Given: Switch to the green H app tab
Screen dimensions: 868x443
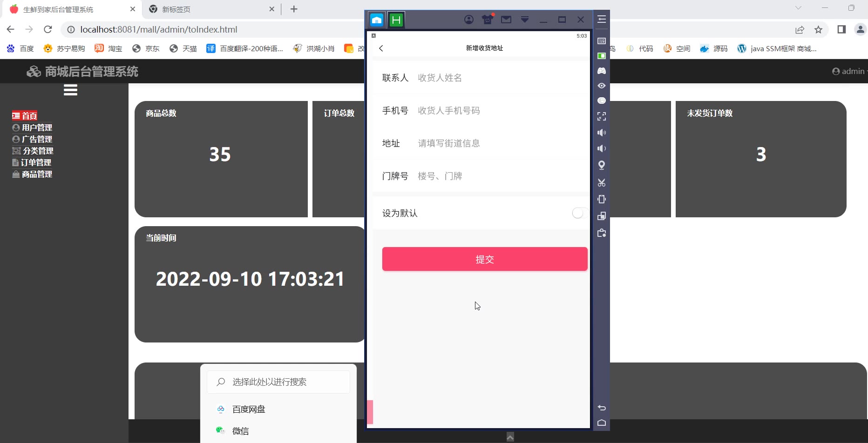Looking at the screenshot, I should [396, 20].
